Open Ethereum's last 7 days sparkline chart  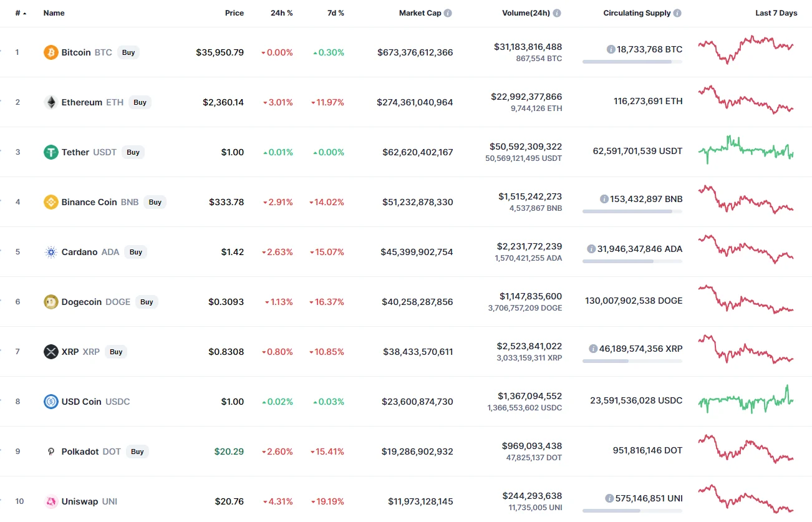coord(746,100)
